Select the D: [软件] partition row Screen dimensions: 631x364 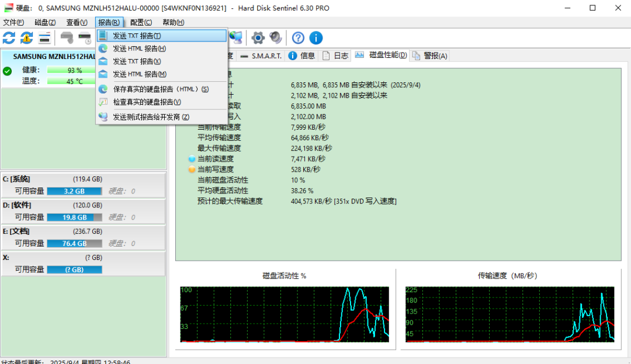click(84, 211)
